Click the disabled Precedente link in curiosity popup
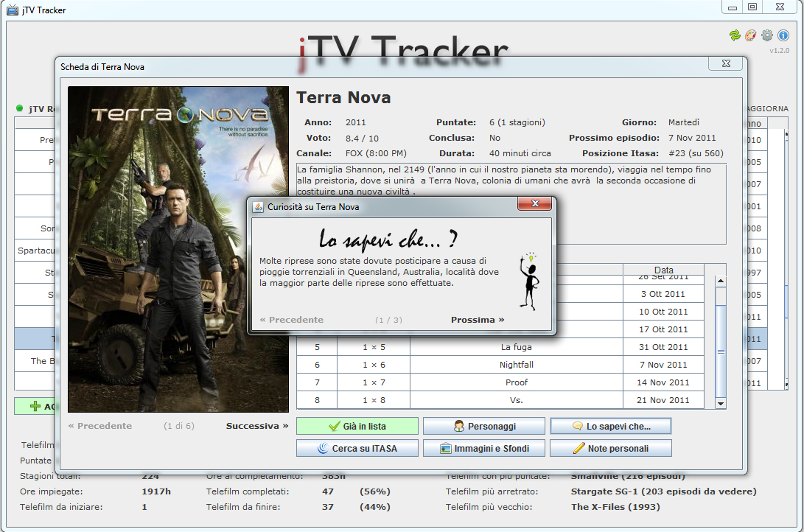The width and height of the screenshot is (804, 532). tap(291, 320)
